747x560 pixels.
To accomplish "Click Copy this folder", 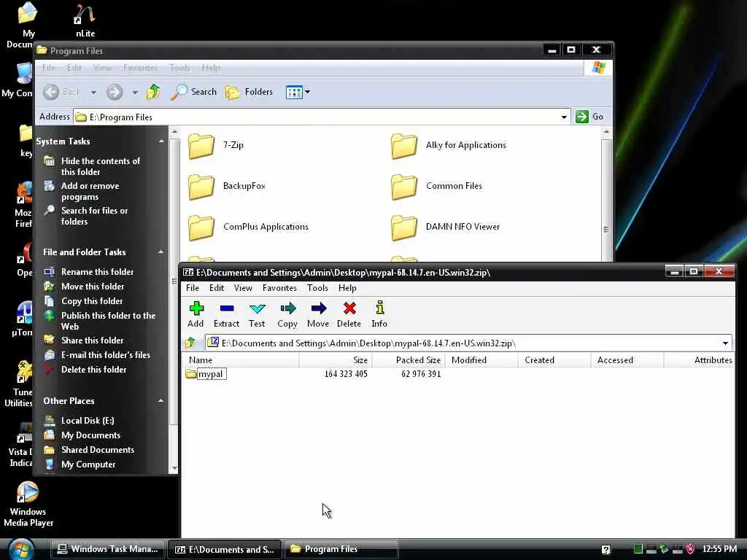I will click(83, 301).
